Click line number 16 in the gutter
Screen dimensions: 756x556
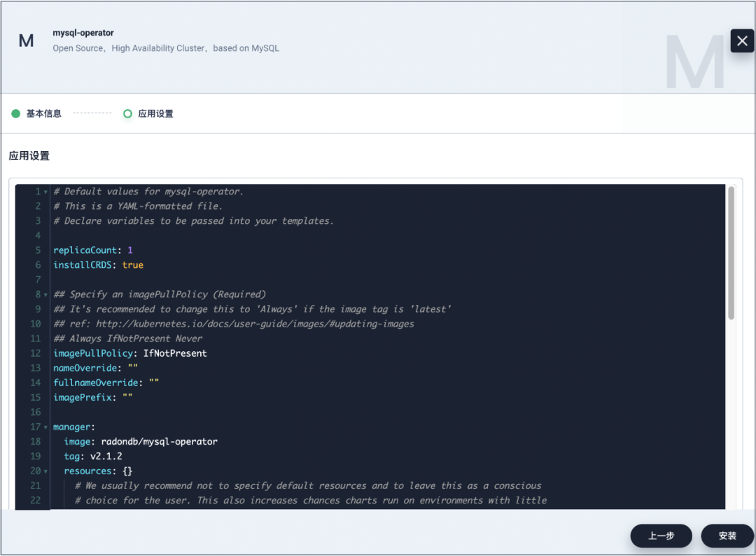pos(36,412)
